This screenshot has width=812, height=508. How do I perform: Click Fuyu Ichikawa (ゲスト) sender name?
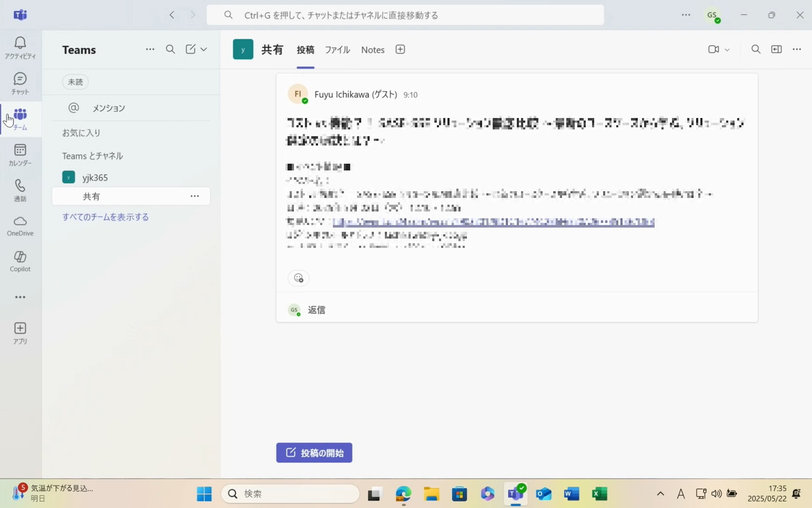click(356, 94)
